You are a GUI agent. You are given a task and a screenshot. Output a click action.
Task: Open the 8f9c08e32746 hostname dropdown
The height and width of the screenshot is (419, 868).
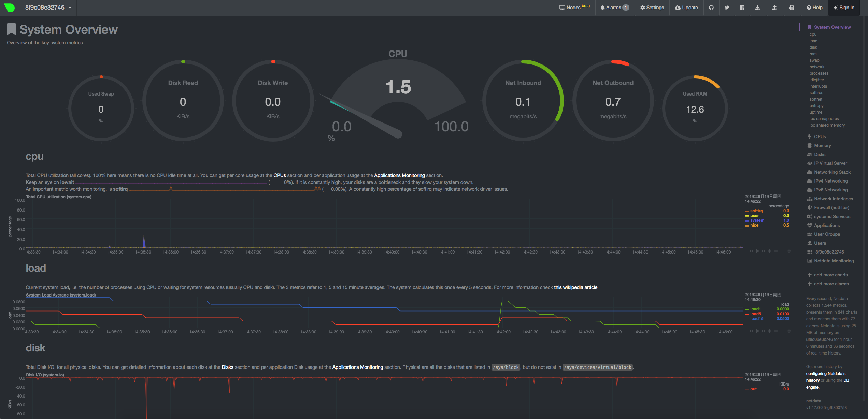click(x=48, y=8)
